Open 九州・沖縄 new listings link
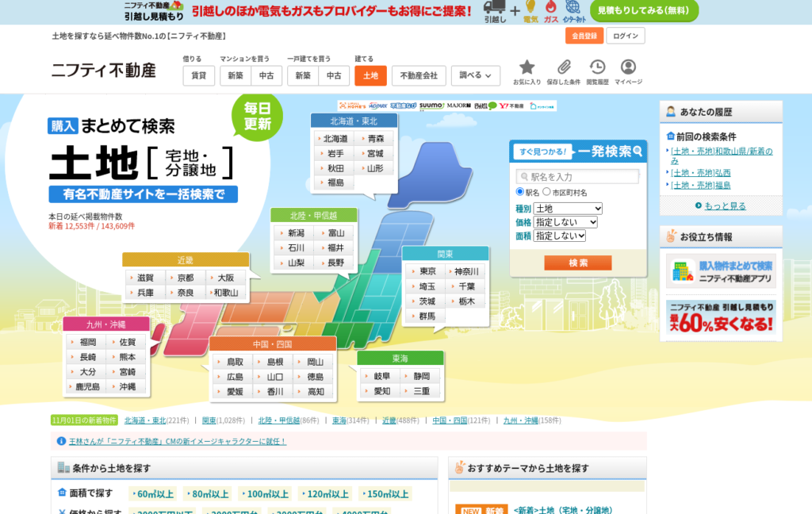The height and width of the screenshot is (514, 812). pyautogui.click(x=522, y=420)
